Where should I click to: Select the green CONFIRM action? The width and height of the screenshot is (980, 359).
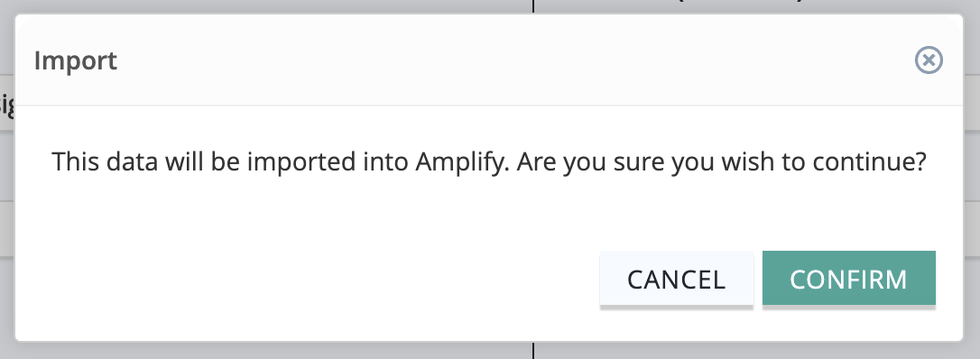(849, 278)
